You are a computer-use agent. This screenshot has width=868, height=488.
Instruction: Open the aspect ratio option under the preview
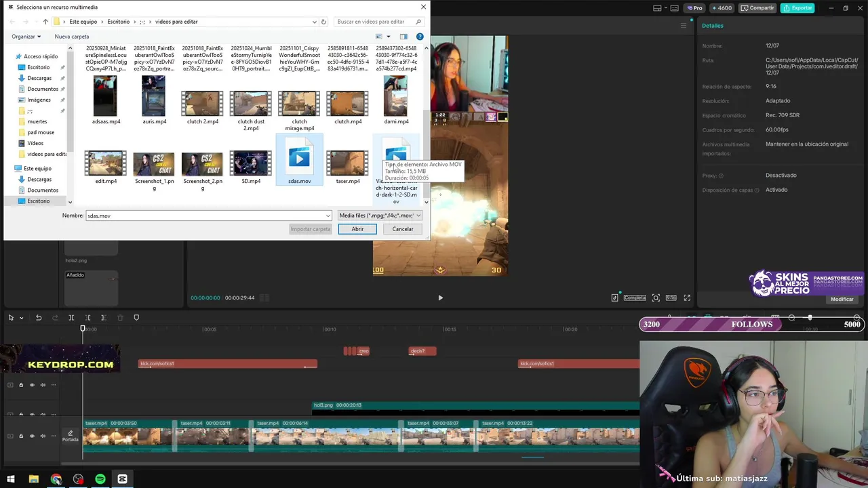click(x=671, y=298)
